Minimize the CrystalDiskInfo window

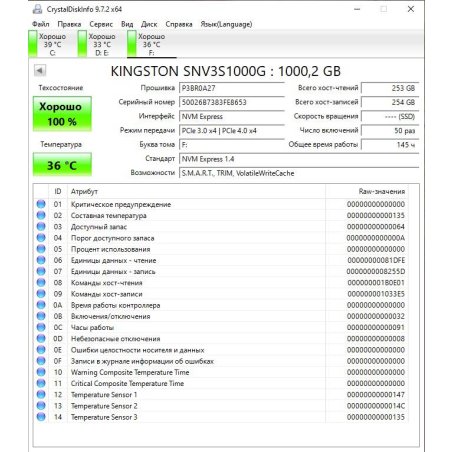(x=357, y=9)
